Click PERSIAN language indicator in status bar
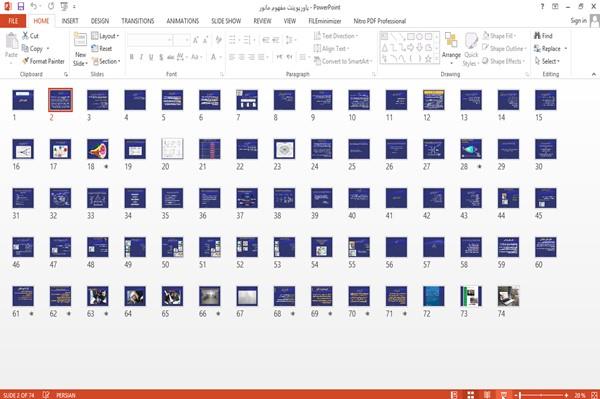This screenshot has width=600, height=399. tap(65, 395)
